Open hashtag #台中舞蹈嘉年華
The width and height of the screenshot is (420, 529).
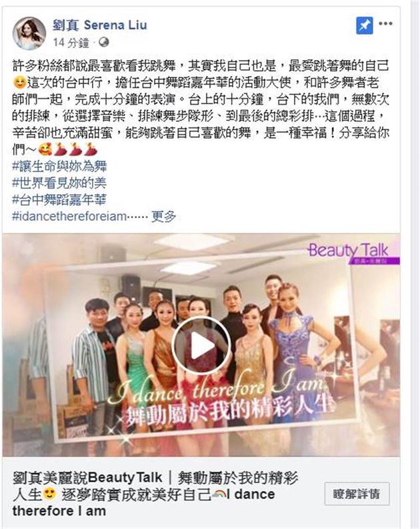point(59,199)
